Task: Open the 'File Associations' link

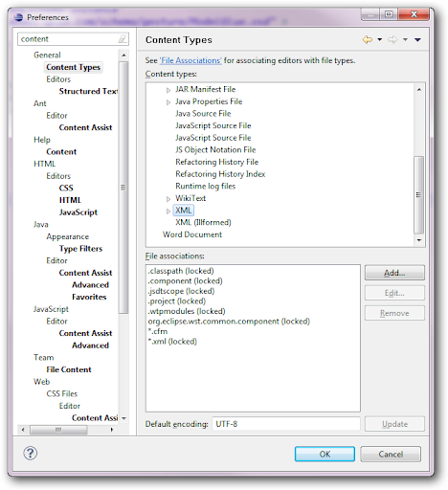Action: click(190, 60)
